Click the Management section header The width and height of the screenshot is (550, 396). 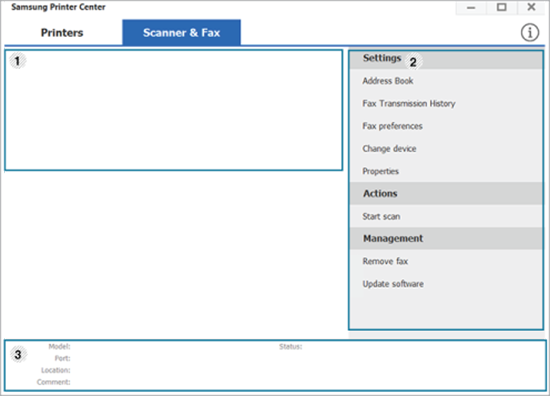point(446,239)
